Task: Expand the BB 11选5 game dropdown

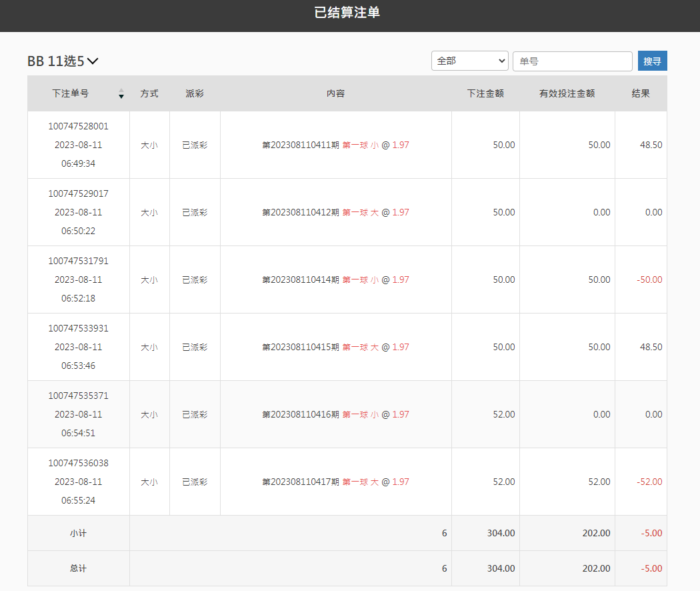Action: (x=63, y=61)
